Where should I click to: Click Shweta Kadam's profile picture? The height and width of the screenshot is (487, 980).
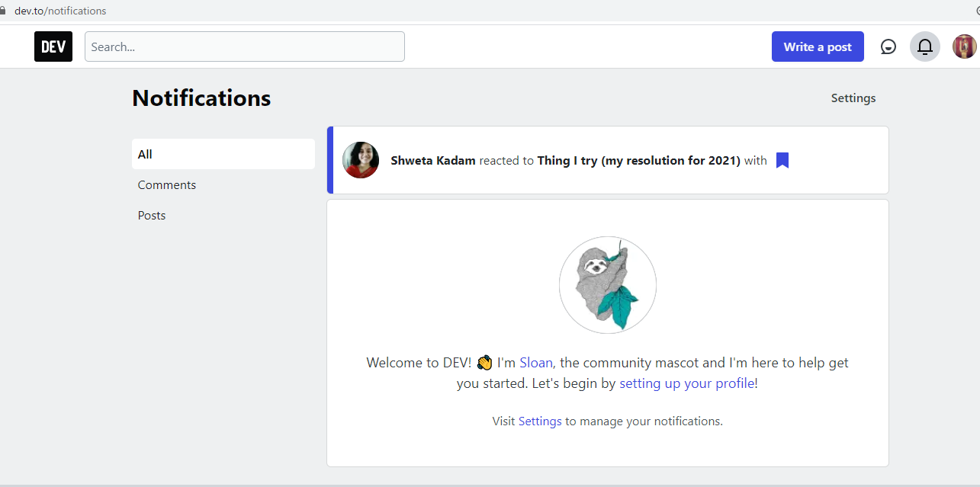(361, 160)
